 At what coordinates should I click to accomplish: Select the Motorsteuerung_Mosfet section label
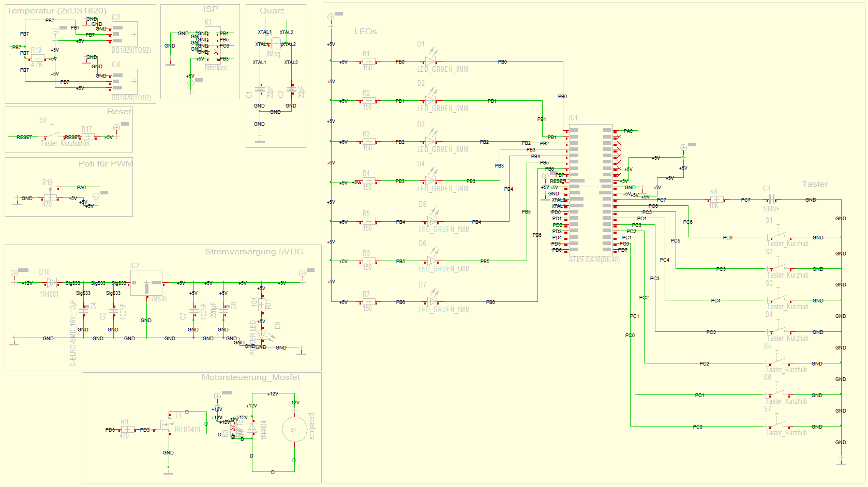251,377
